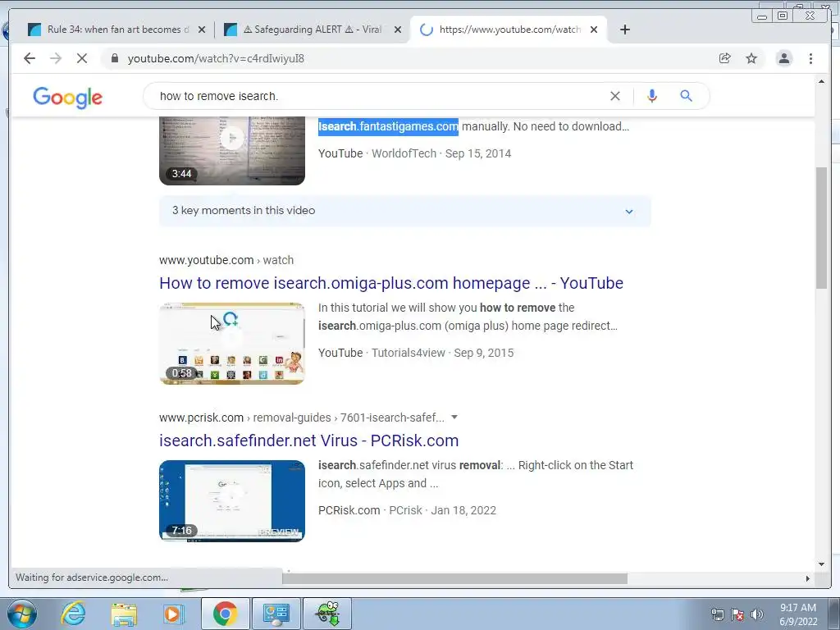
Task: Play the 3:44 WorldofTech video thumbnail
Action: [232, 151]
